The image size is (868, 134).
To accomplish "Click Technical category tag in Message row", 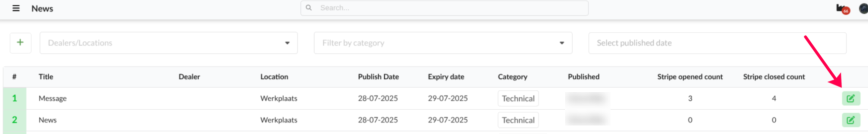I will click(518, 99).
